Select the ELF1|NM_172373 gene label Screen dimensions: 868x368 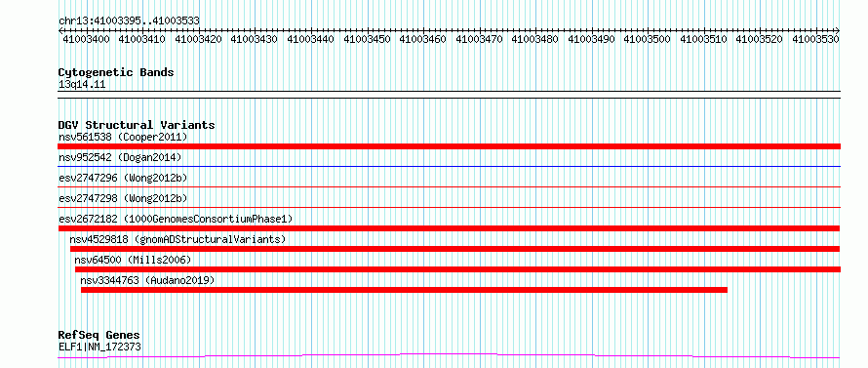tap(99, 347)
